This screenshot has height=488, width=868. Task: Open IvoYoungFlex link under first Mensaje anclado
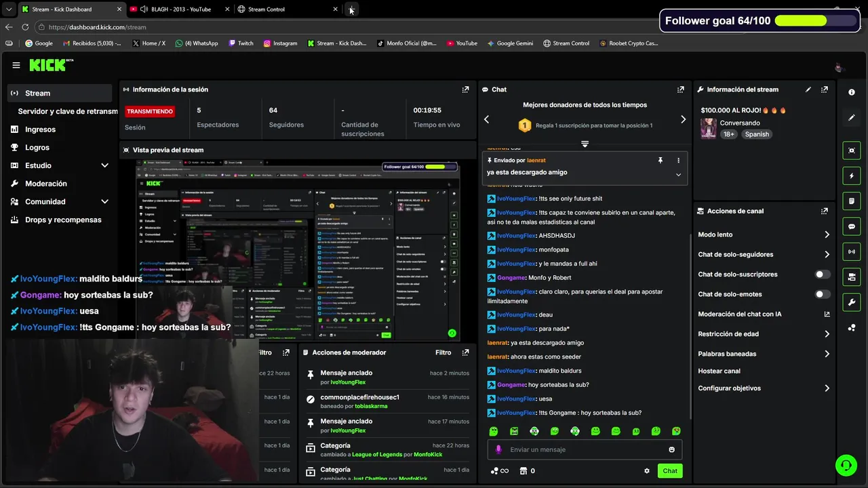click(348, 382)
